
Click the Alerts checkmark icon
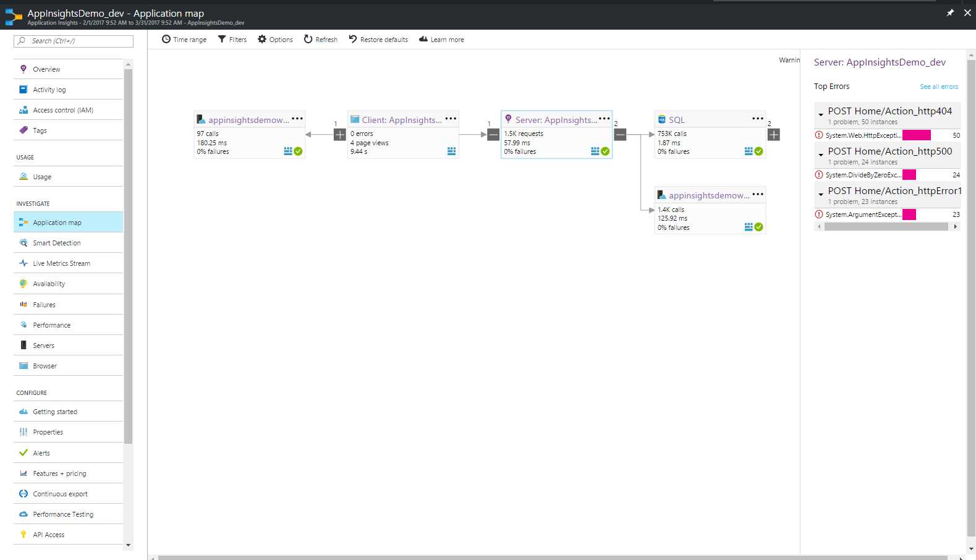pyautogui.click(x=23, y=452)
